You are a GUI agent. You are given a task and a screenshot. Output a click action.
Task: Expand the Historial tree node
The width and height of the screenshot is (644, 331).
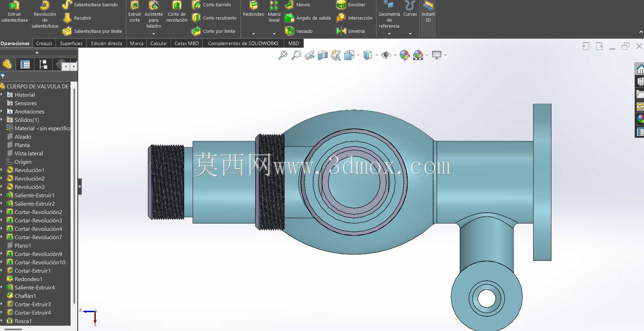coord(2,95)
